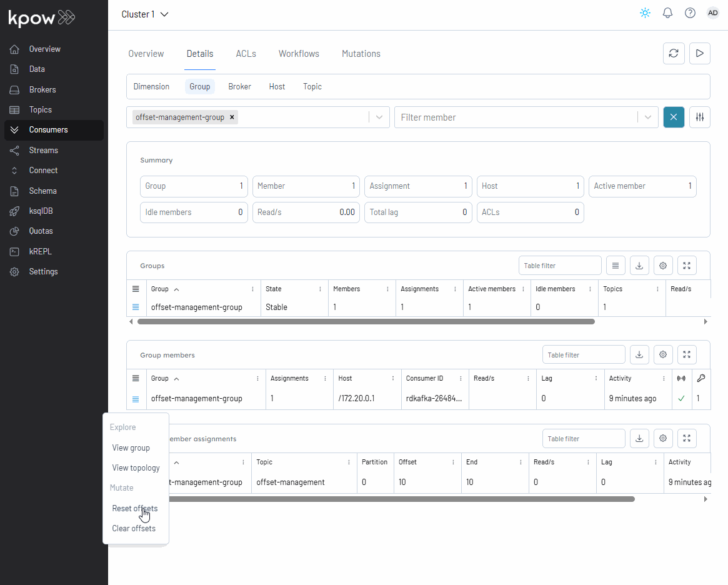Screen dimensions: 728x585
Task: Open the group filter dropdown arrow
Action: coord(379,117)
